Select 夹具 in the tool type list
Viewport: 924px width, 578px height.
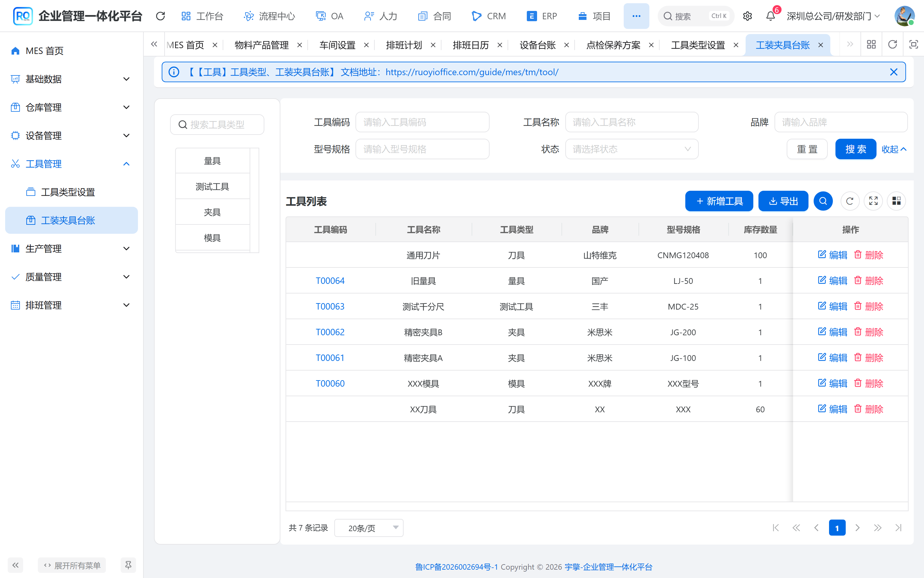pos(212,212)
